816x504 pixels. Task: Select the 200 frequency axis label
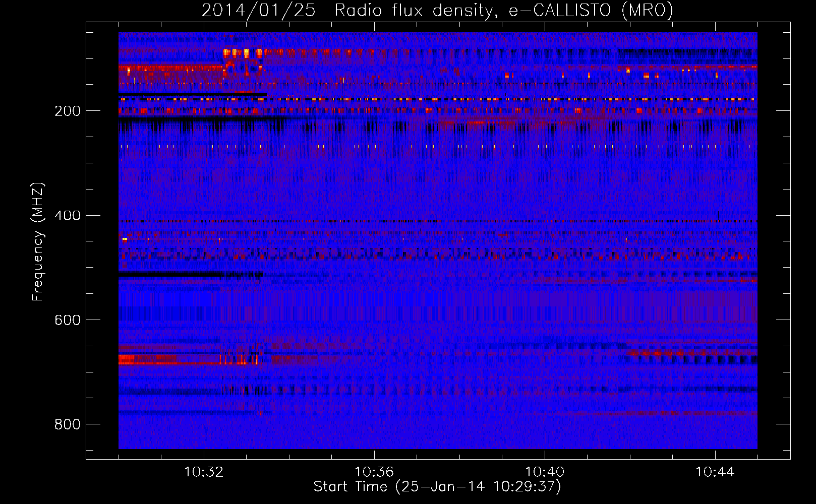click(x=68, y=111)
